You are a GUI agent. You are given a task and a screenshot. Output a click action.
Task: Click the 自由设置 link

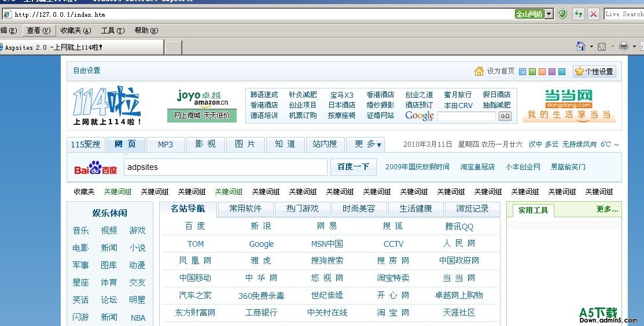click(x=87, y=71)
